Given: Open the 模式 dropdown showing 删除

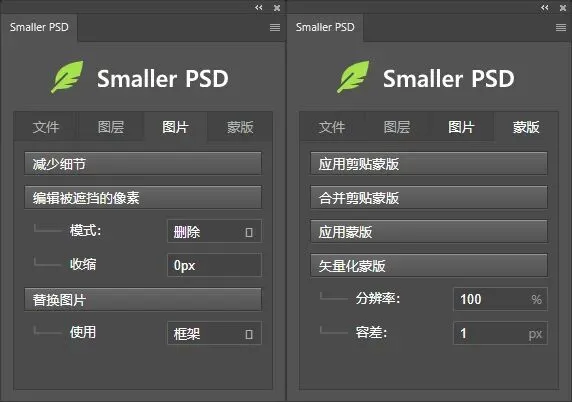Looking at the screenshot, I should click(214, 232).
